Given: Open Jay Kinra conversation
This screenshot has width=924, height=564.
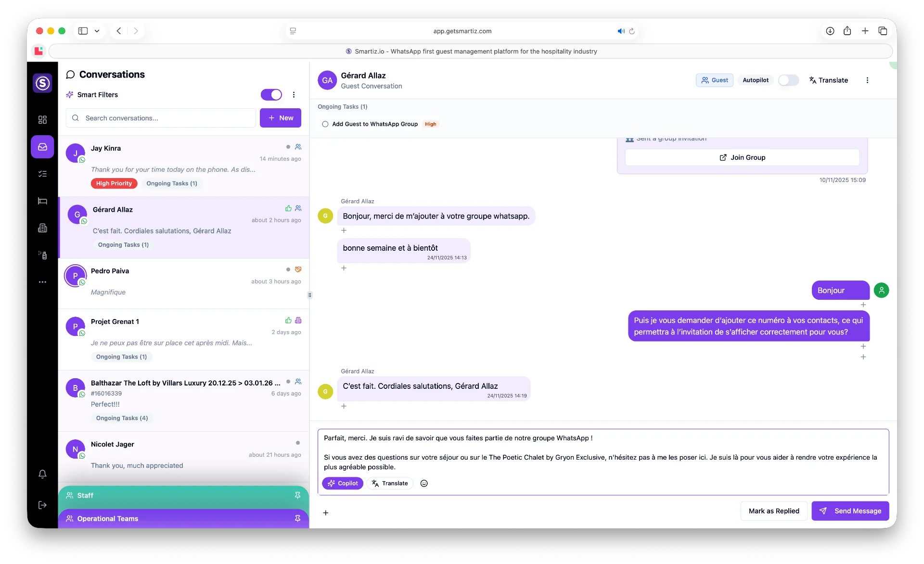Looking at the screenshot, I should pyautogui.click(x=183, y=166).
